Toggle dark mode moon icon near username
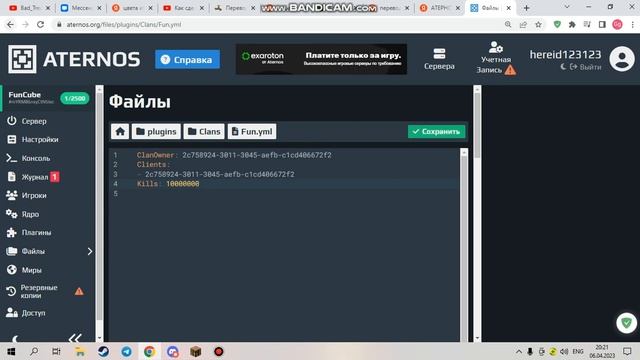 [x=563, y=67]
